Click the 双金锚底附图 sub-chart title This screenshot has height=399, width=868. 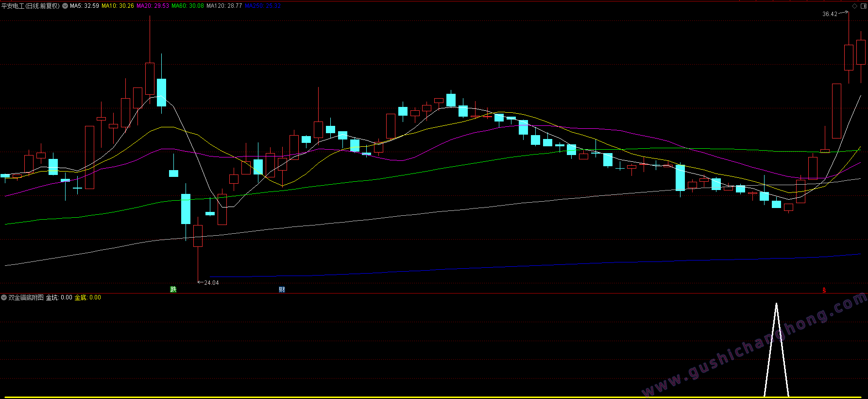[x=26, y=297]
